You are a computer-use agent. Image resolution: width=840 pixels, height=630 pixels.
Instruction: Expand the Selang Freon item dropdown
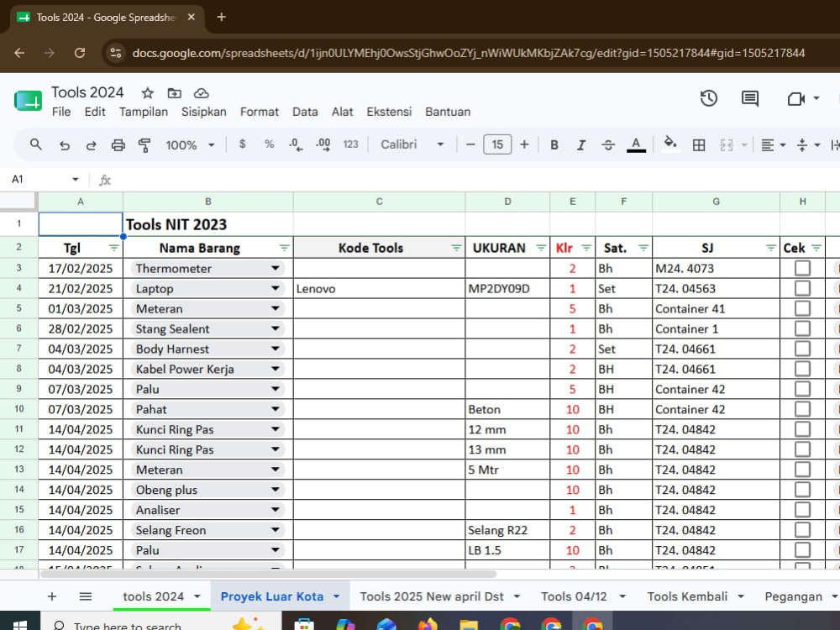click(x=275, y=530)
